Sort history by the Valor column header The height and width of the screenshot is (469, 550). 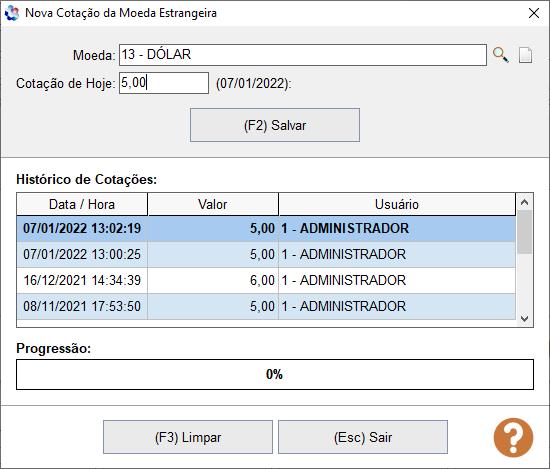[213, 204]
